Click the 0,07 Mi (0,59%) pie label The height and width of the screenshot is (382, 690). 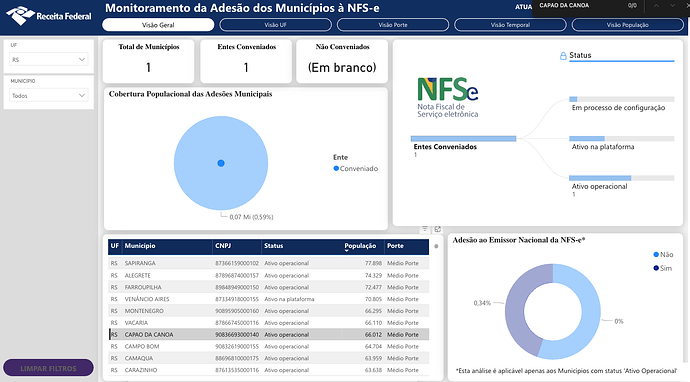click(251, 217)
